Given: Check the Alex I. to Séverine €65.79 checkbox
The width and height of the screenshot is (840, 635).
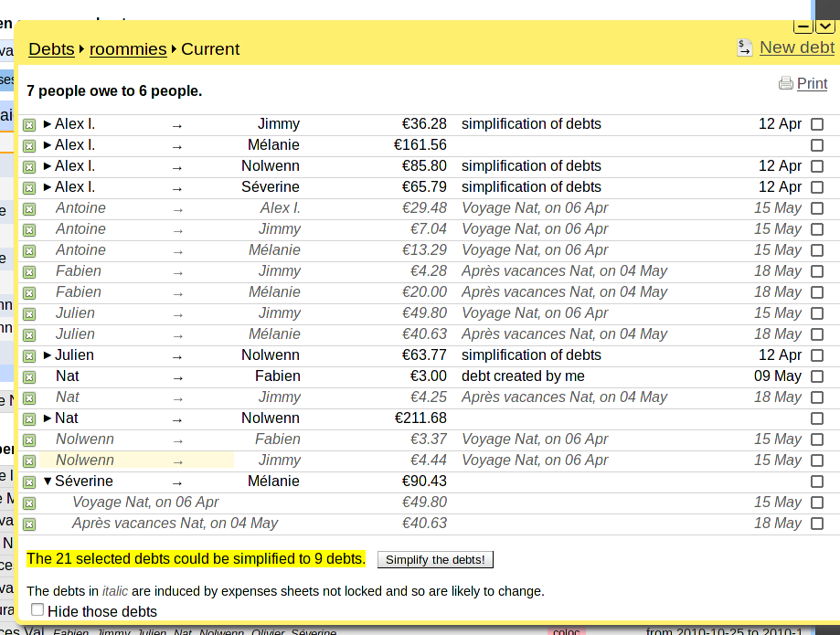Looking at the screenshot, I should coord(817,187).
